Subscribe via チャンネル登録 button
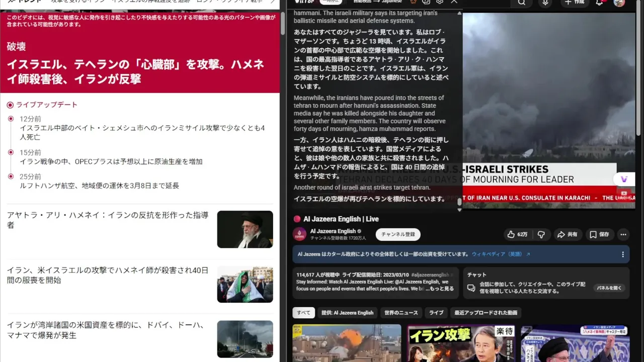 398,234
